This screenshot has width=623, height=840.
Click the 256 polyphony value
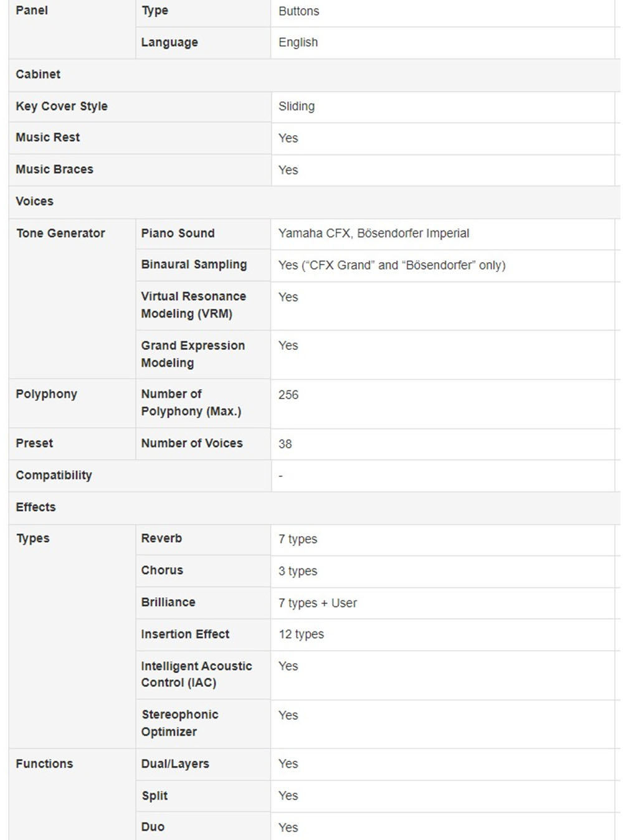pyautogui.click(x=288, y=395)
